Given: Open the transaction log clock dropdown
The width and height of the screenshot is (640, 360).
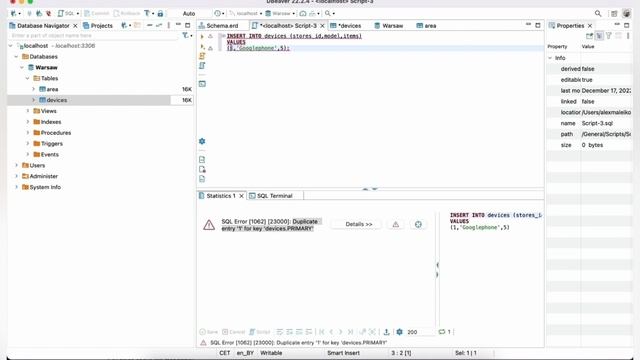Looking at the screenshot, I should pos(219,13).
